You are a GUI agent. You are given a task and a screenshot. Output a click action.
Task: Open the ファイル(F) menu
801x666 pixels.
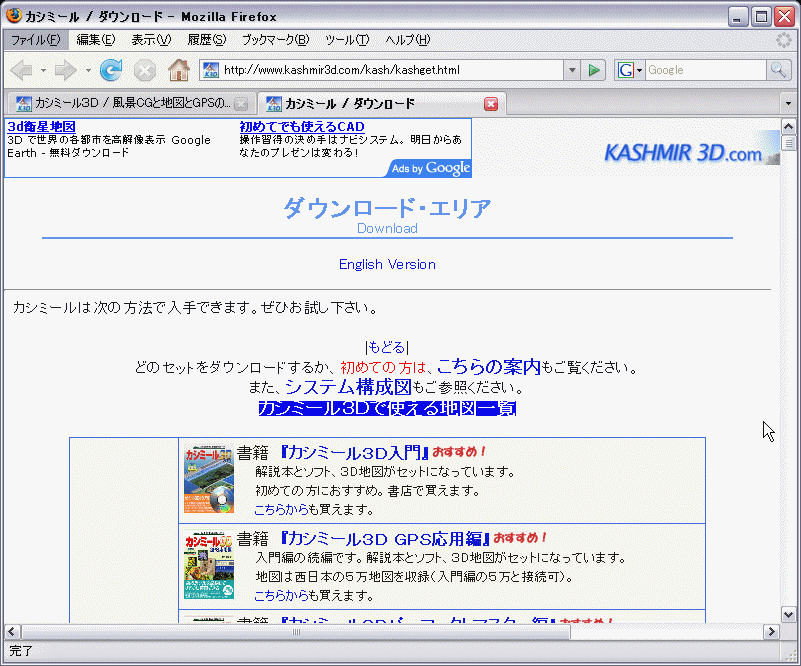pyautogui.click(x=36, y=40)
